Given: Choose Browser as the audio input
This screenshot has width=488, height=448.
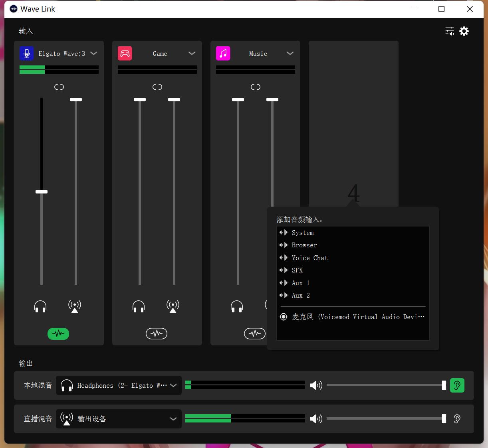Looking at the screenshot, I should point(304,245).
